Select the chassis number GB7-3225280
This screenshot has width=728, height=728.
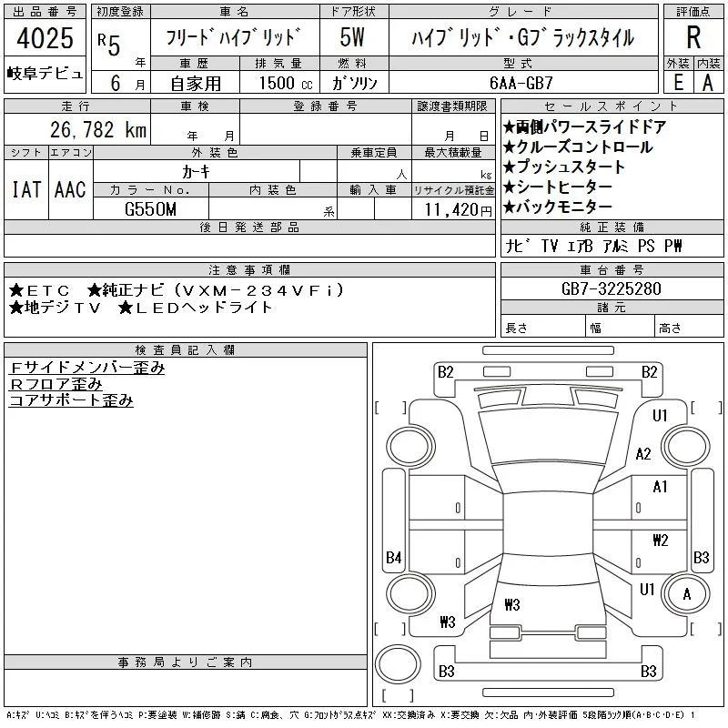click(612, 288)
